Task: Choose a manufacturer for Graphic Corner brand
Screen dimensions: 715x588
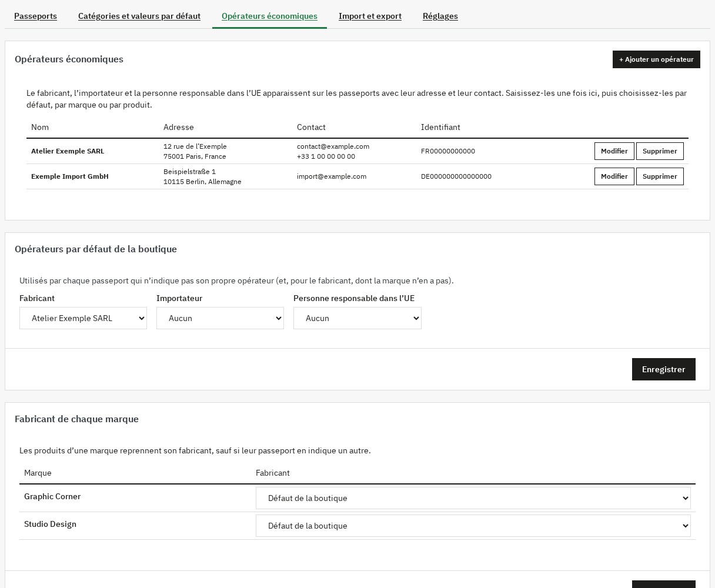Action: (x=473, y=498)
